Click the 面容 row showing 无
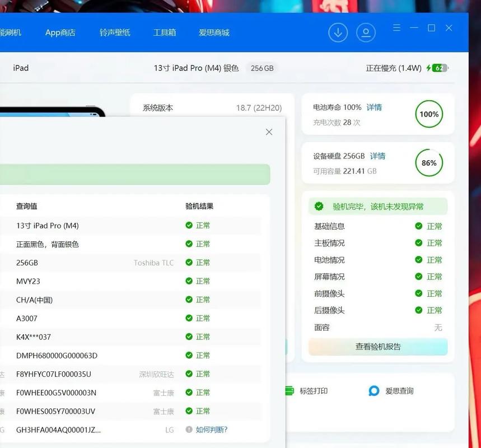The height and width of the screenshot is (448, 481). coord(378,328)
